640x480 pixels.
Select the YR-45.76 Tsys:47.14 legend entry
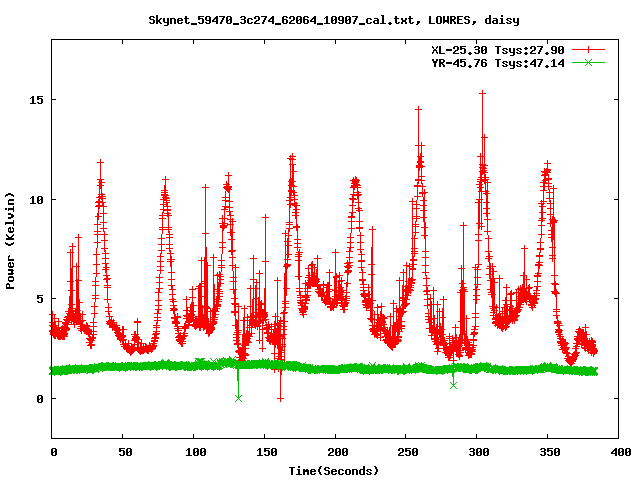point(518,63)
